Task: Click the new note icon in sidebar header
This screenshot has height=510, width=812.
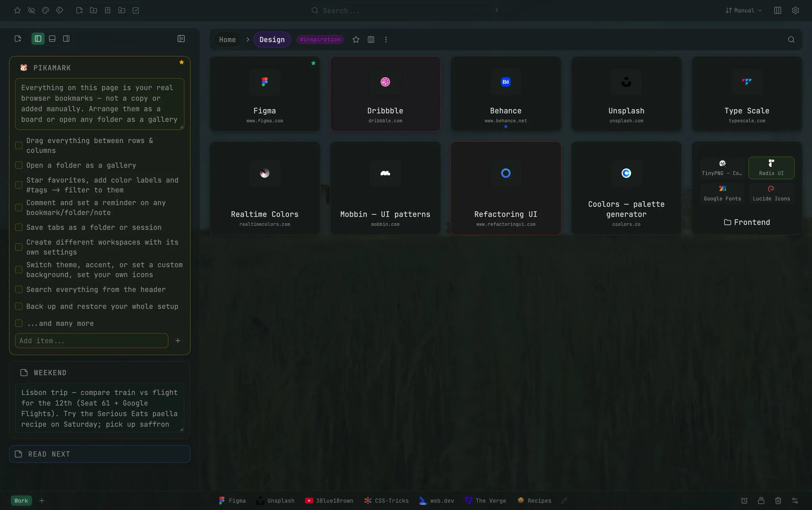Action: pyautogui.click(x=18, y=39)
